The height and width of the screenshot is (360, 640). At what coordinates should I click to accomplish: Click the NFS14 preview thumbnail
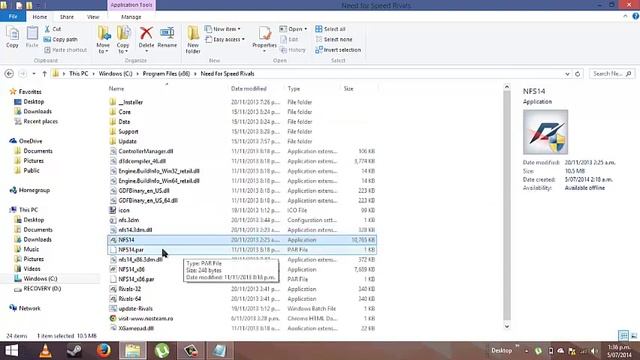[545, 132]
